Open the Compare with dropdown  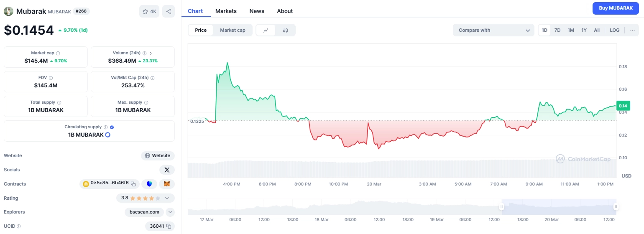493,30
